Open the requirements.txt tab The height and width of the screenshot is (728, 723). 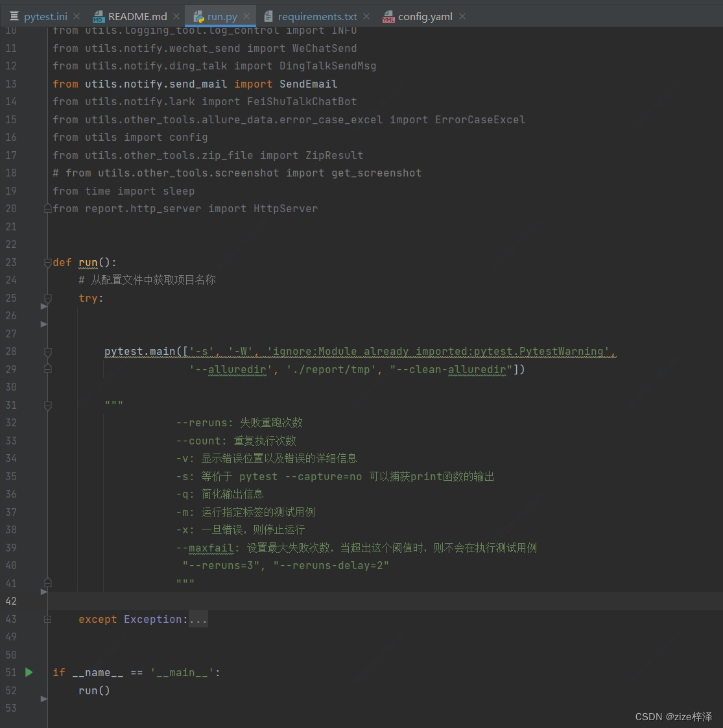(318, 17)
